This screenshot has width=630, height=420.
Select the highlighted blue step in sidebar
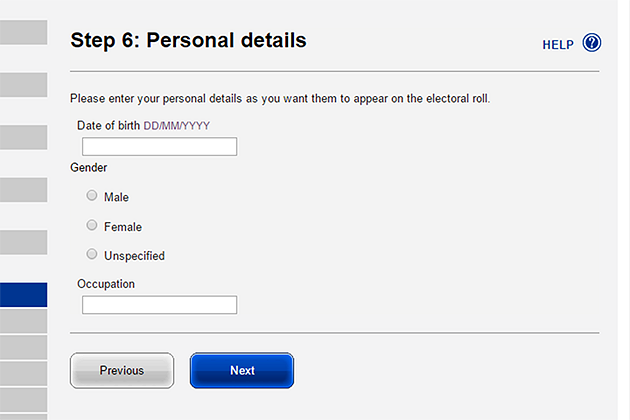[23, 295]
